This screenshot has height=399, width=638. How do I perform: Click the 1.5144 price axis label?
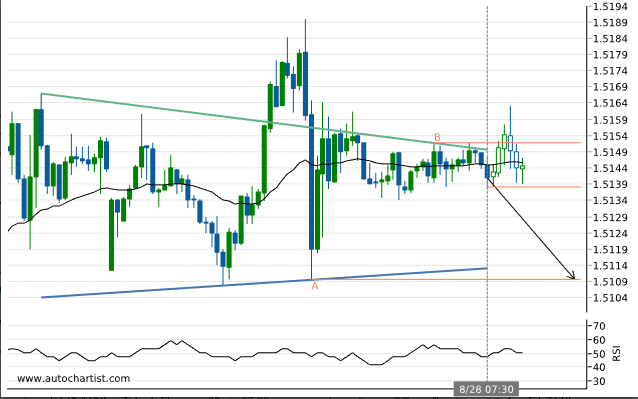tap(610, 168)
